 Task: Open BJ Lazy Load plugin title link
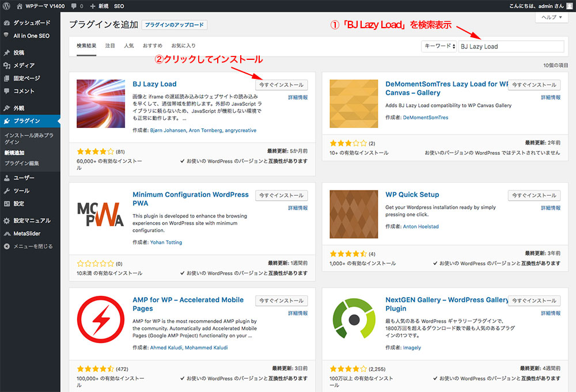[154, 84]
